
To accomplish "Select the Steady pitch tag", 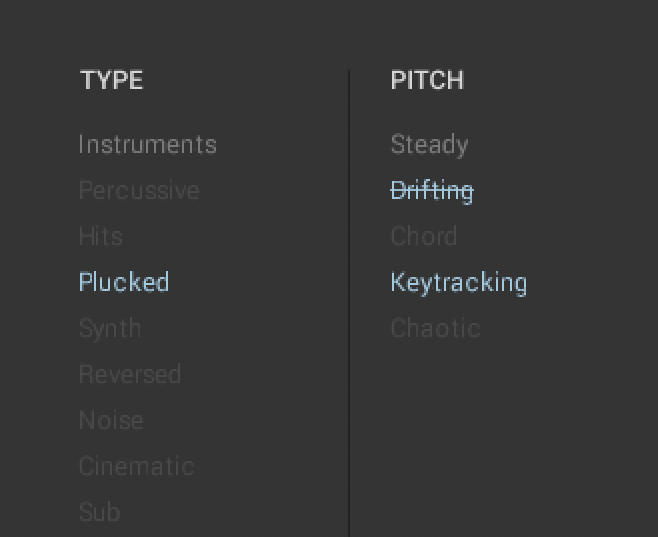I will coord(429,145).
